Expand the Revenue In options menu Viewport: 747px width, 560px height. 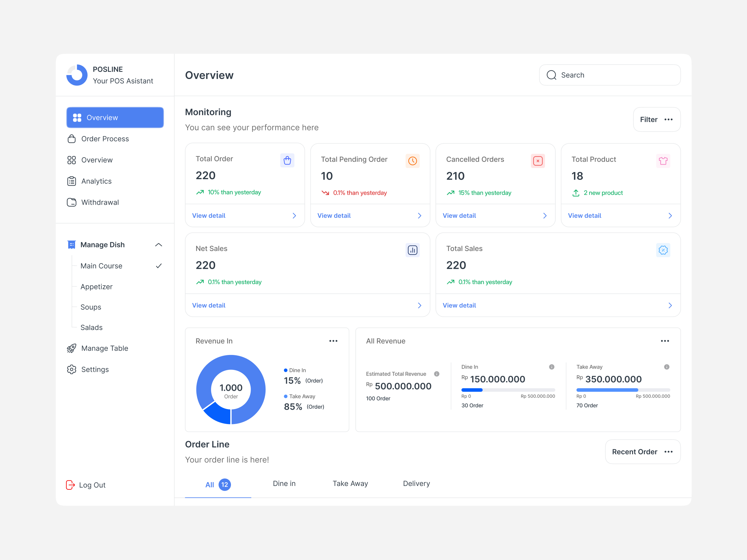point(334,341)
